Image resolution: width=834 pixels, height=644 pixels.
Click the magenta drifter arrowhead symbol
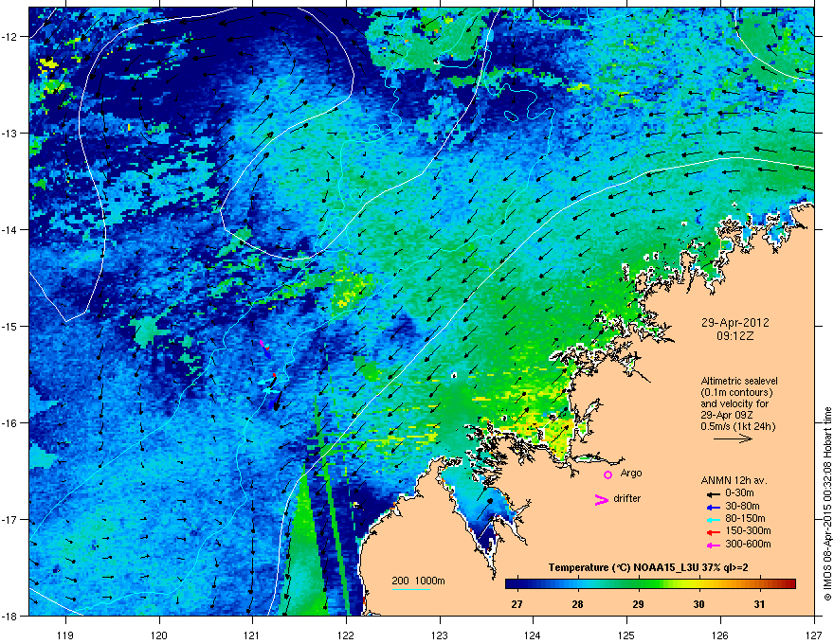click(601, 499)
